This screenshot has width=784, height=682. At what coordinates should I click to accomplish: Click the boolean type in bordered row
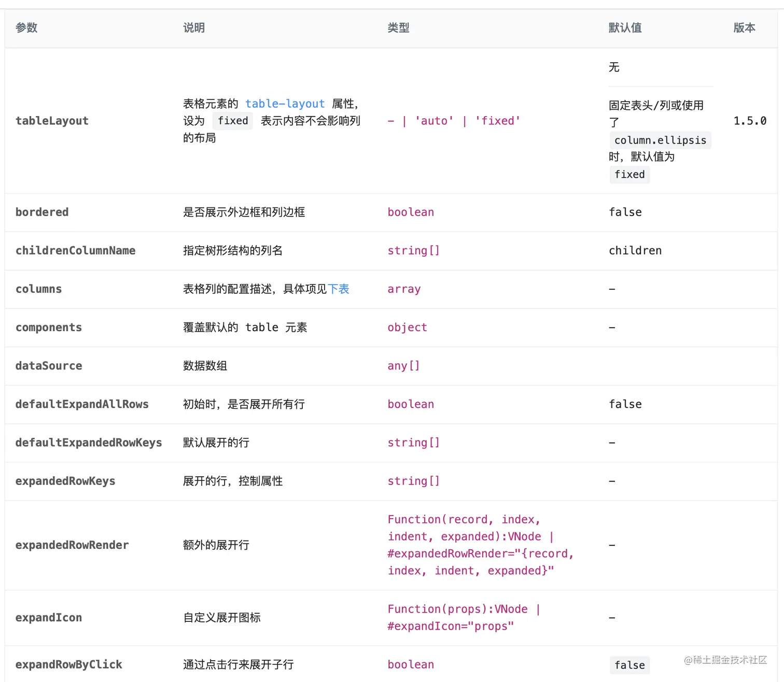tap(411, 212)
